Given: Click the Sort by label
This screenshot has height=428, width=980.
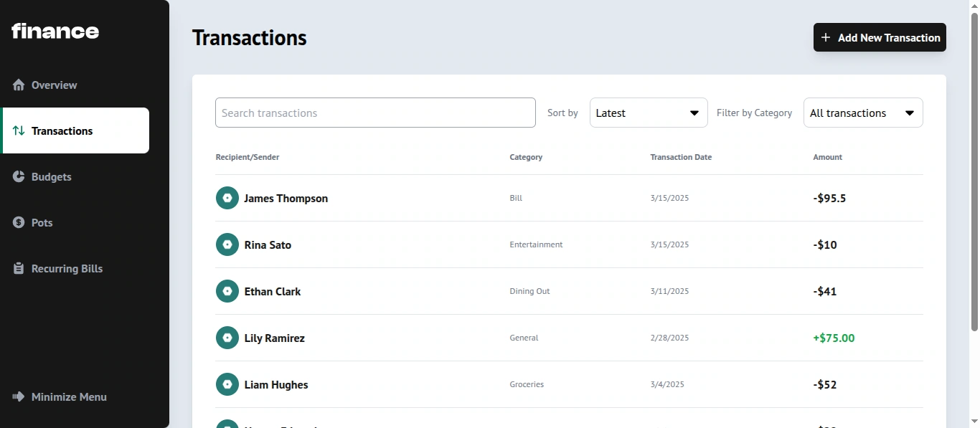Looking at the screenshot, I should click(562, 113).
